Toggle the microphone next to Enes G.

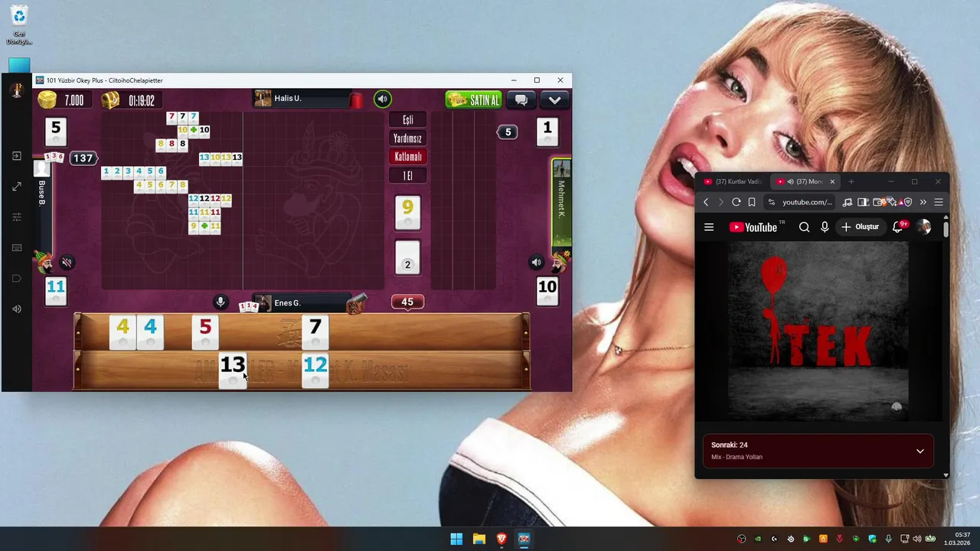[220, 302]
